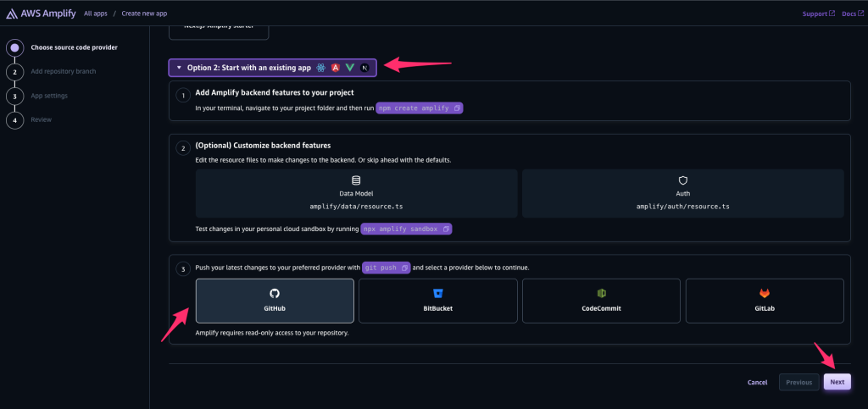Click Add Amplify backend features heading
This screenshot has width=868, height=409.
[x=275, y=92]
